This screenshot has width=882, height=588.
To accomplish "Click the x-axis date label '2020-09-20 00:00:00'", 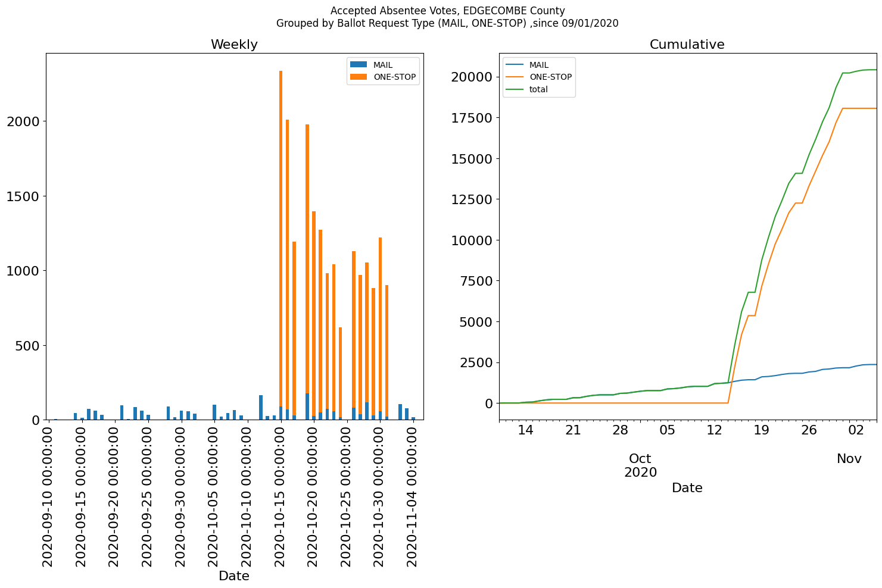I will [114, 496].
